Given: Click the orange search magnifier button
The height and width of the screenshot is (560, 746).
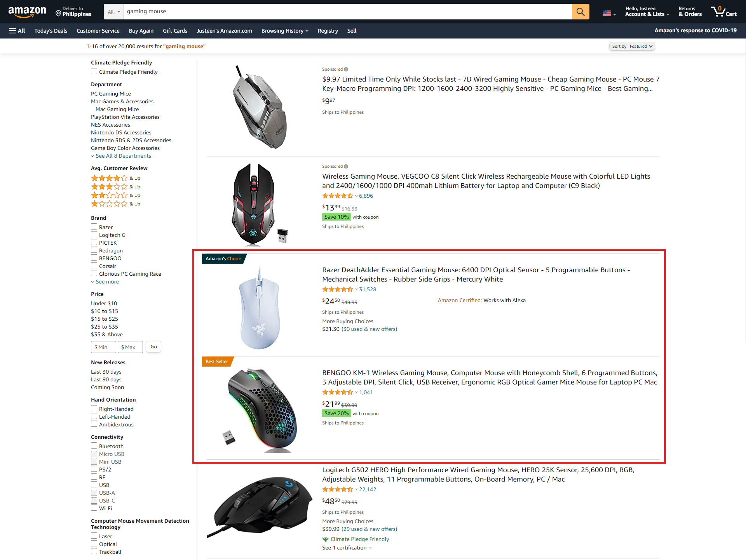Looking at the screenshot, I should 580,12.
